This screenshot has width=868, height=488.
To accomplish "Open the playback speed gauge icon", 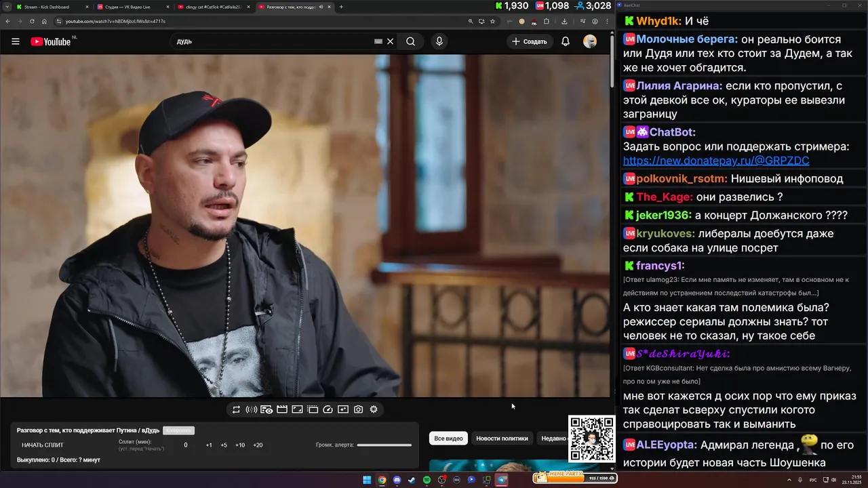I will tap(328, 409).
